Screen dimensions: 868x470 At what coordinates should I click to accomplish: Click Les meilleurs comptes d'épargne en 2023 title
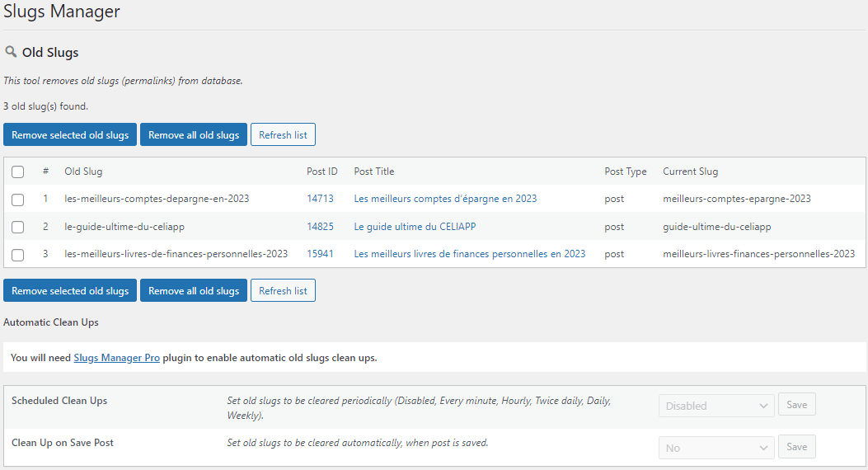[x=445, y=199]
